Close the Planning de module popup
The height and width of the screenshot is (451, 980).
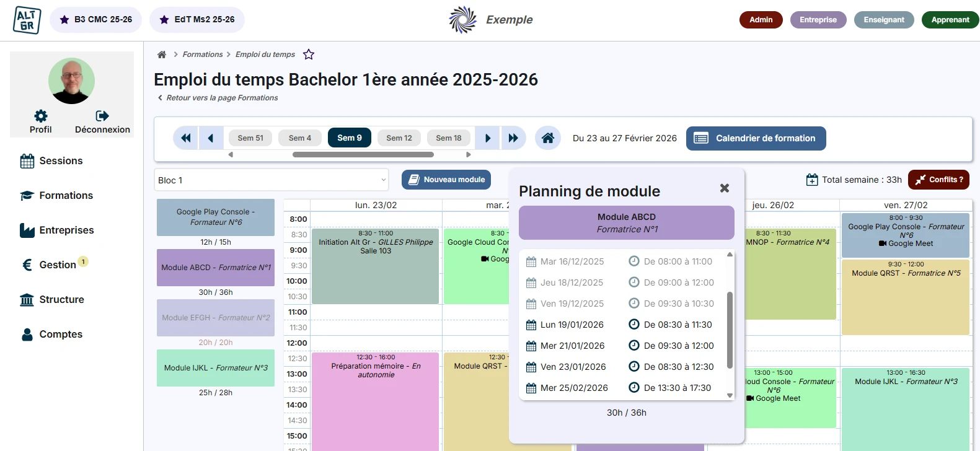[724, 188]
